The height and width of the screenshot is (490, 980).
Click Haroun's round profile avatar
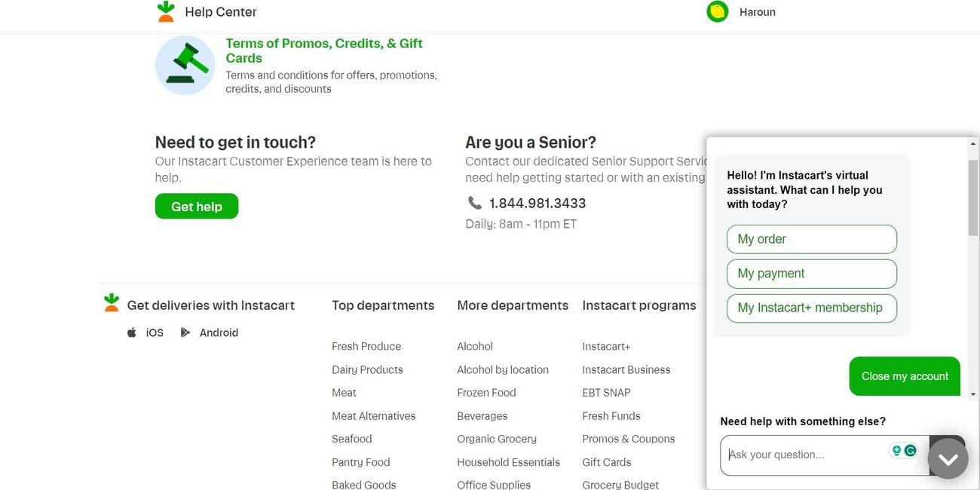717,11
